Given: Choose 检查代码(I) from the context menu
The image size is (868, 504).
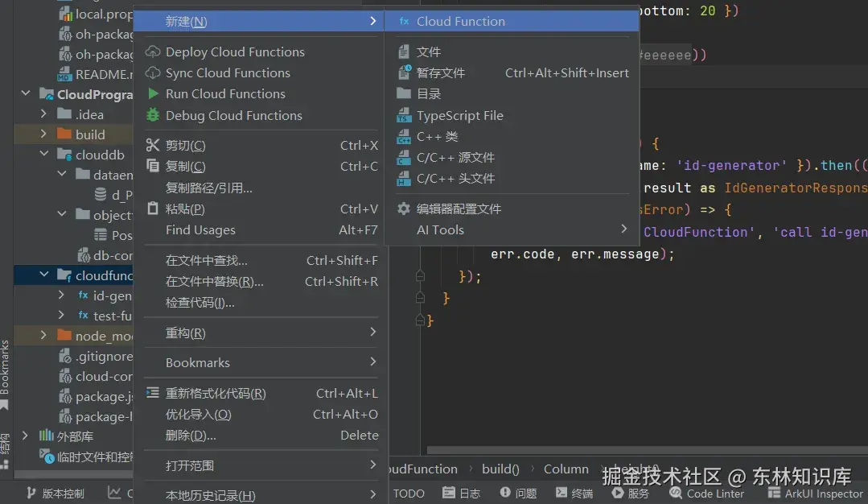Looking at the screenshot, I should pyautogui.click(x=260, y=303).
